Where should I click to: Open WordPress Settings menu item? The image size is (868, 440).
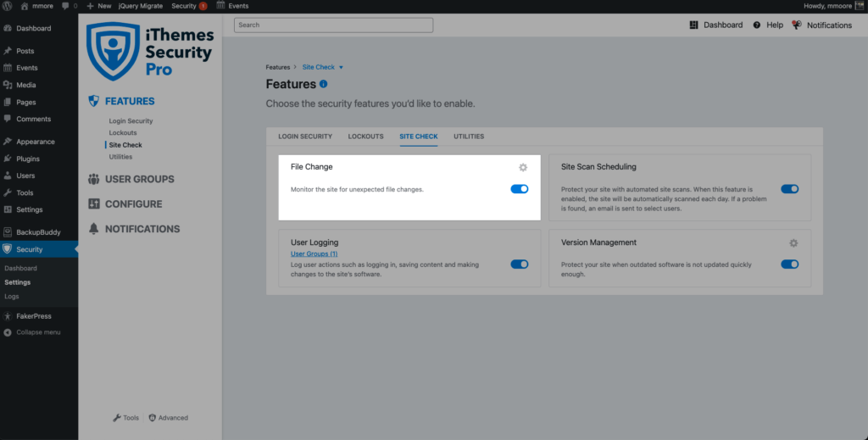click(x=30, y=209)
